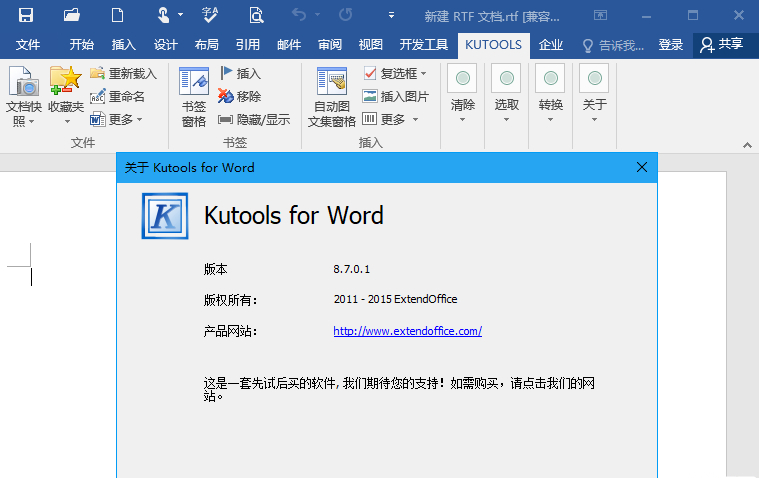Close the 关于 Kutools for Word dialog
The height and width of the screenshot is (478, 759).
(642, 168)
